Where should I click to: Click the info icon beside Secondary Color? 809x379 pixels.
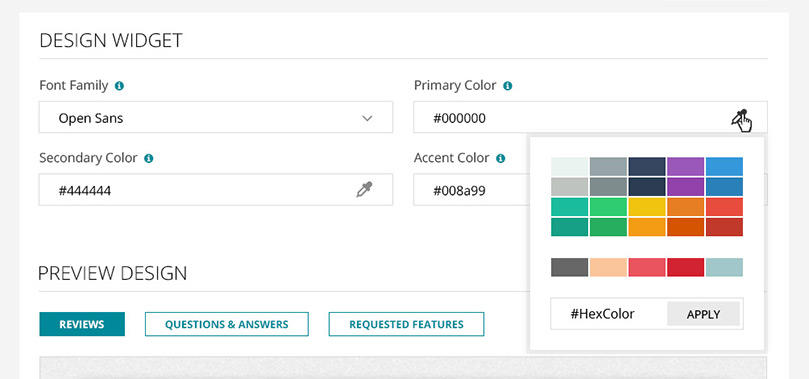(x=149, y=158)
